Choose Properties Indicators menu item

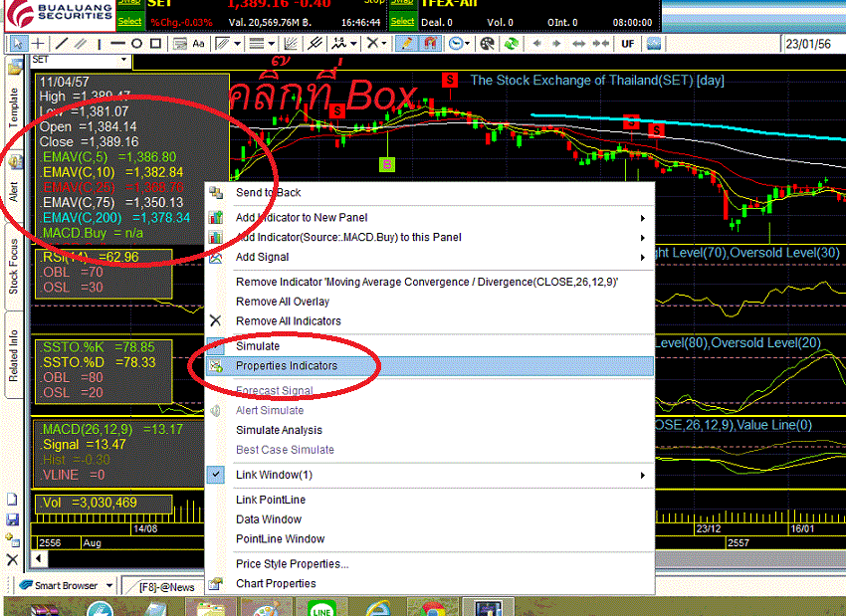[430, 365]
